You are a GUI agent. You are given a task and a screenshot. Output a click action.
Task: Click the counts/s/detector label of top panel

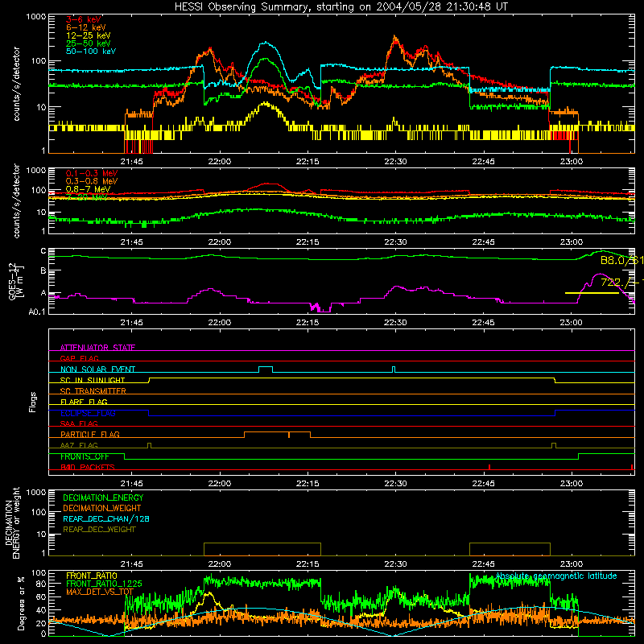pos(16,84)
